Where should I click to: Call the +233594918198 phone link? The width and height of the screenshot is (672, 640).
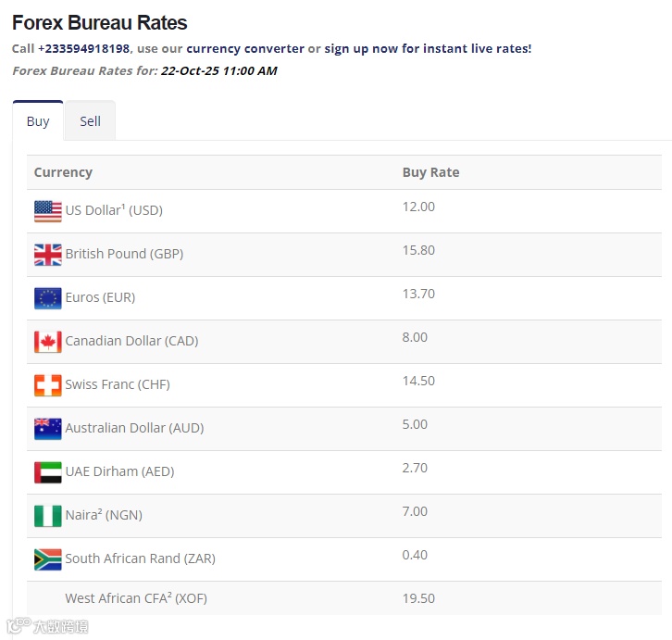click(84, 48)
